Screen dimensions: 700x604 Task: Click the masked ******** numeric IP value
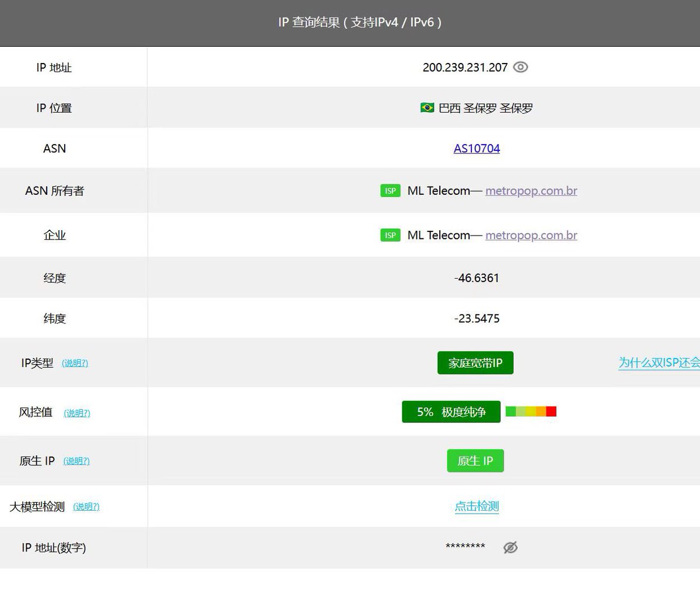466,547
